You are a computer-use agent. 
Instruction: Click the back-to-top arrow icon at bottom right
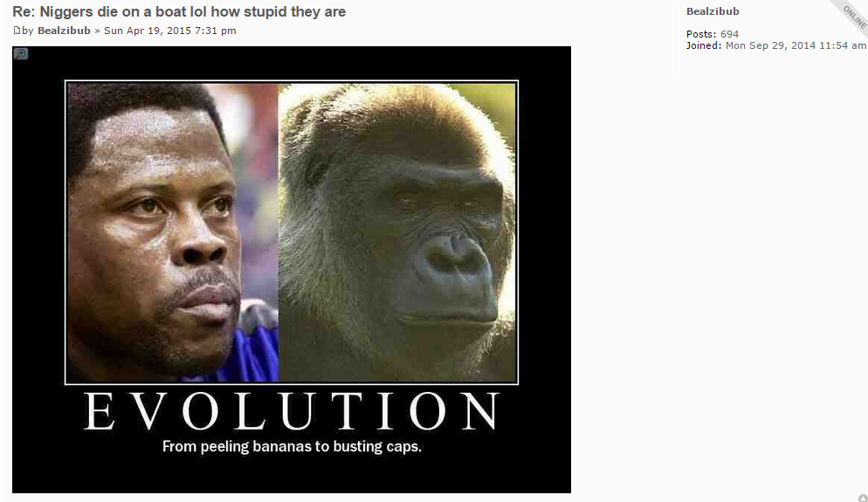click(x=863, y=499)
